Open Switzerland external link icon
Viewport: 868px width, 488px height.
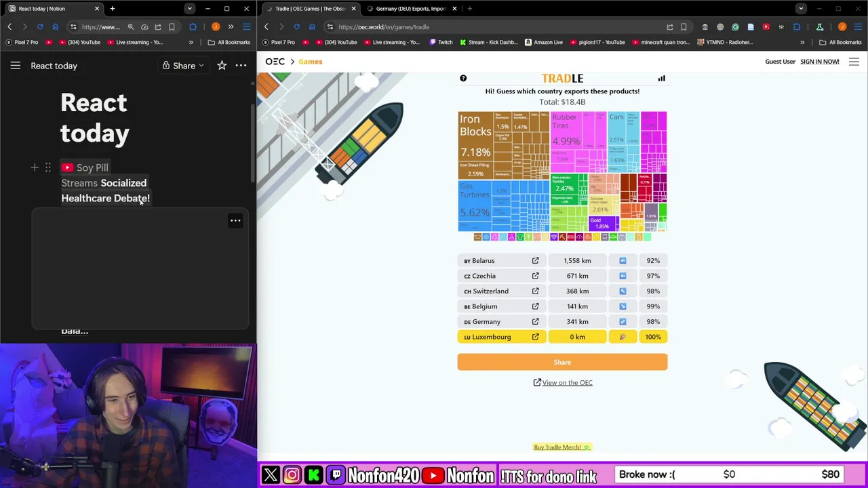coord(535,291)
